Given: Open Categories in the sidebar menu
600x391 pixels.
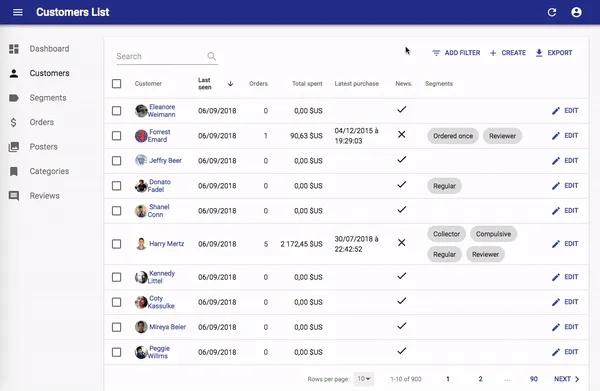Looking at the screenshot, I should [x=49, y=171].
